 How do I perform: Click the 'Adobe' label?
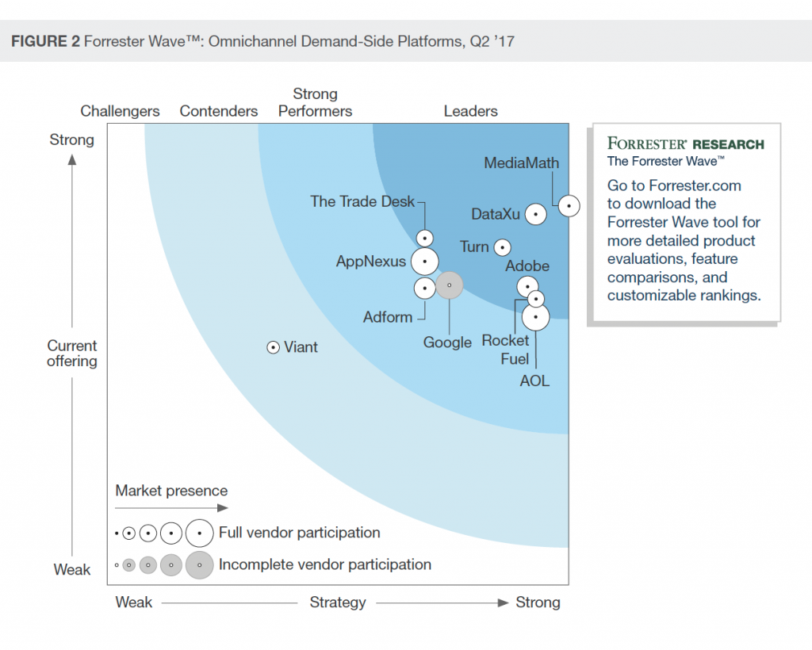(x=527, y=266)
